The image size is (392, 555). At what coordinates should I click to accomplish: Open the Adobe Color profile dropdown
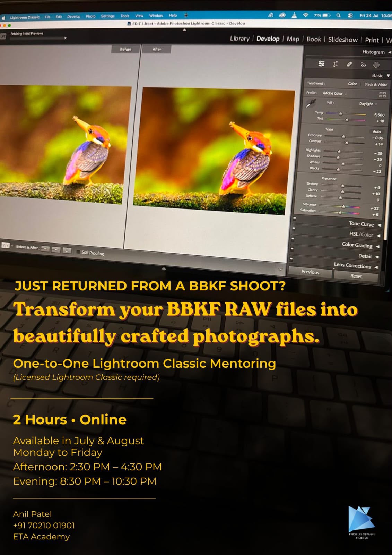click(334, 93)
